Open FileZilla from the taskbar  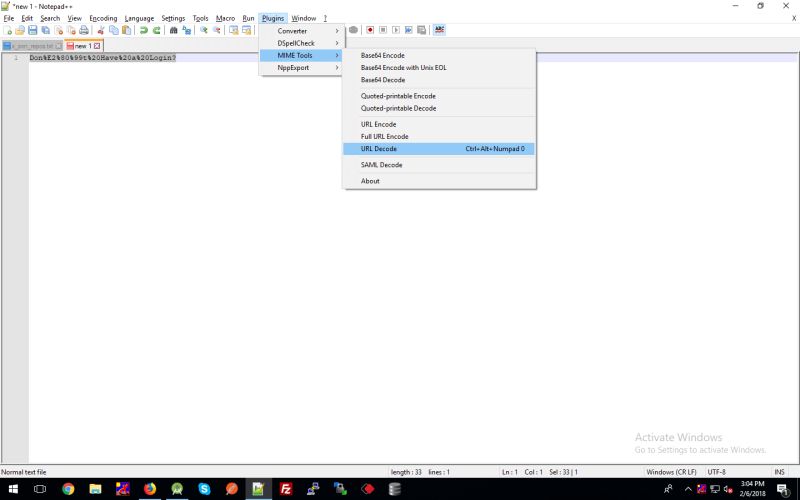pos(286,489)
